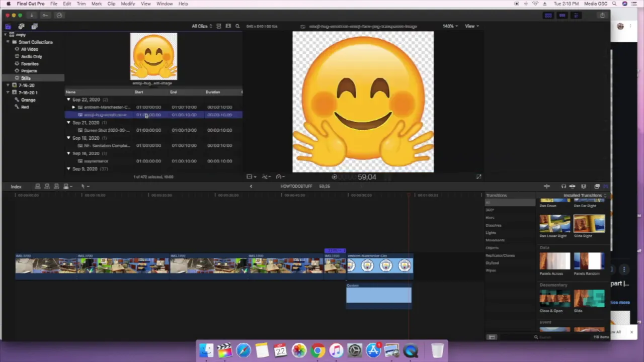Click the import media arrow icon
Viewport: 644px width, 362px height.
pyautogui.click(x=32, y=15)
